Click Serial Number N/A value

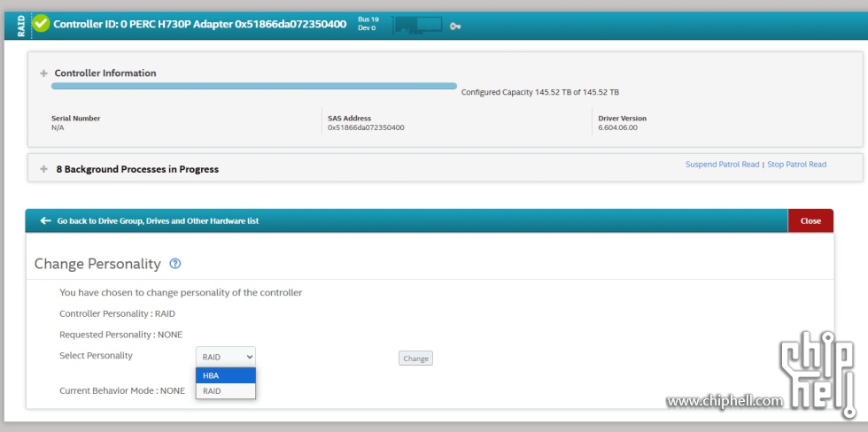pyautogui.click(x=58, y=127)
